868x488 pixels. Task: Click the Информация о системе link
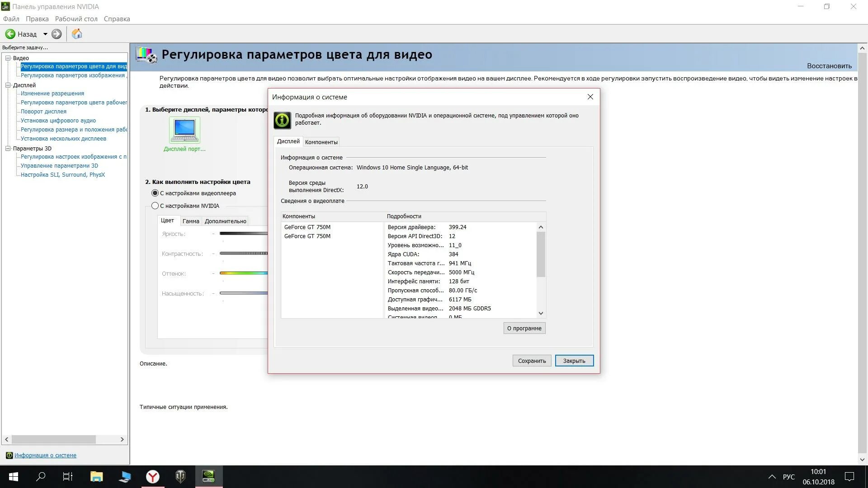click(45, 455)
